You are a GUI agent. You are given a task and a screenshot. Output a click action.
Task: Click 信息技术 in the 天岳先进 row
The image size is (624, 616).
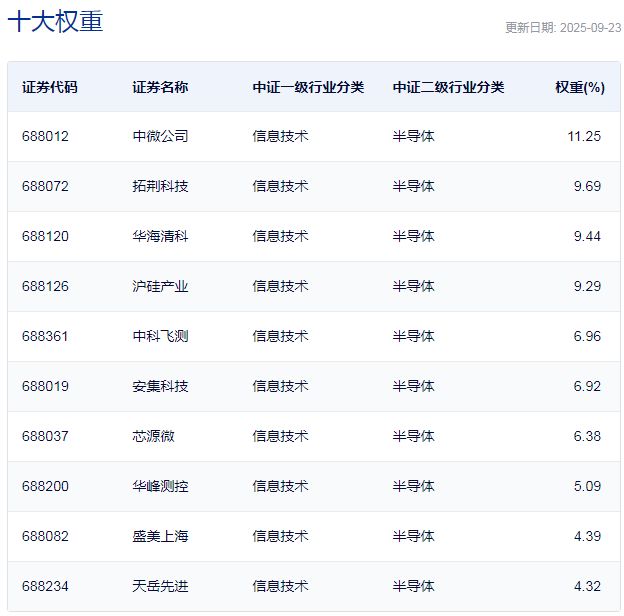281,586
